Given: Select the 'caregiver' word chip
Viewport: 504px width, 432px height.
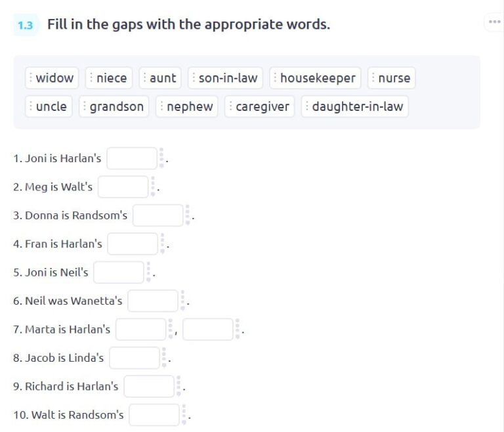Looking at the screenshot, I should click(259, 106).
